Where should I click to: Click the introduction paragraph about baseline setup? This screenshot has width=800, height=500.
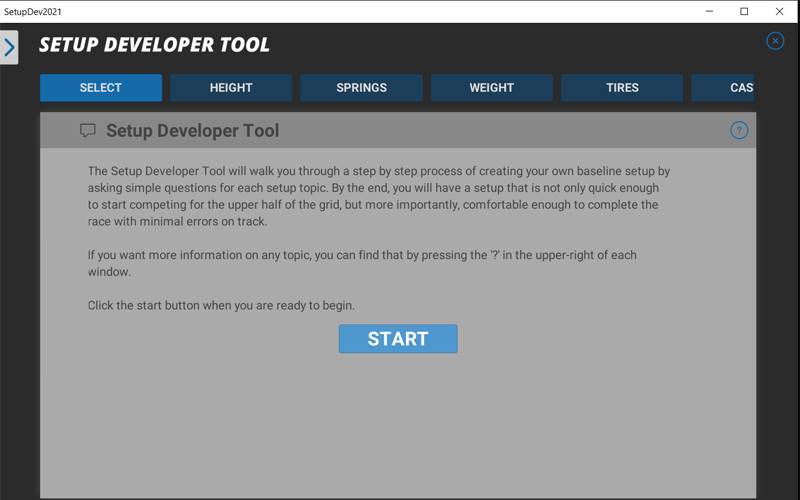[378, 196]
